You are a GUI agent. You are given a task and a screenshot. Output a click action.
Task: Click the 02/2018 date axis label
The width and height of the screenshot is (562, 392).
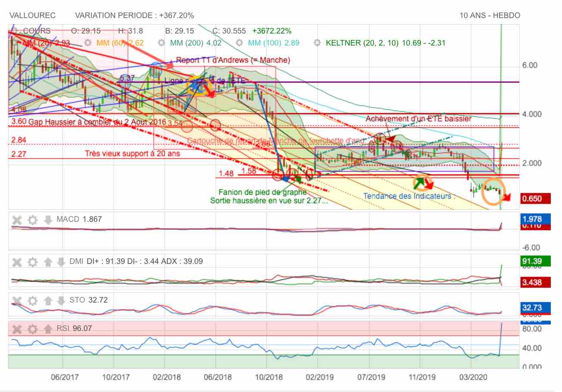tap(167, 377)
